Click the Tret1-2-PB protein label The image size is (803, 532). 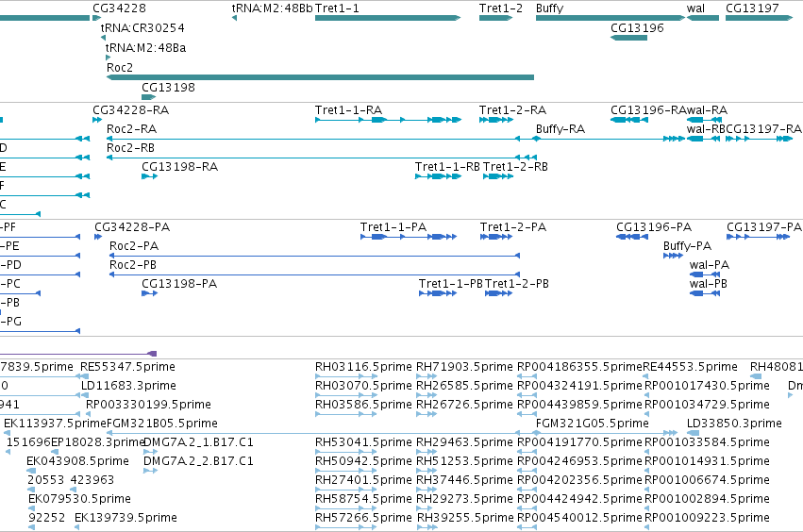pos(517,284)
